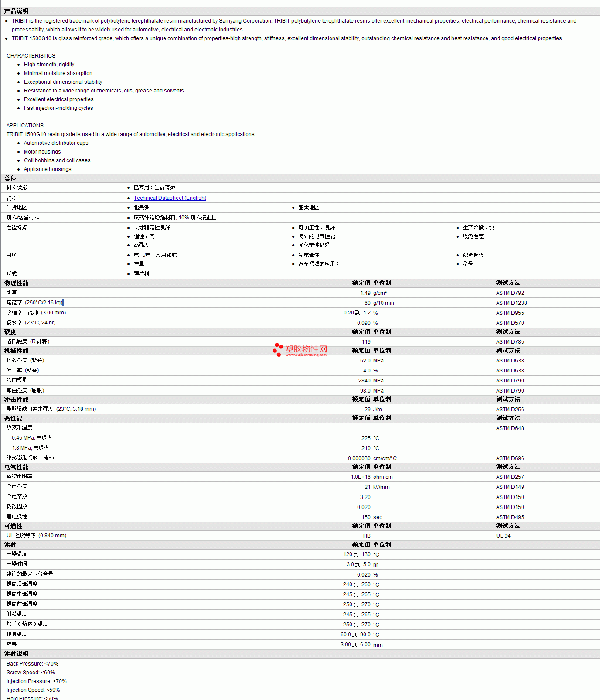Click the 介电强度 row label
The height and width of the screenshot is (700, 600).
[17, 486]
